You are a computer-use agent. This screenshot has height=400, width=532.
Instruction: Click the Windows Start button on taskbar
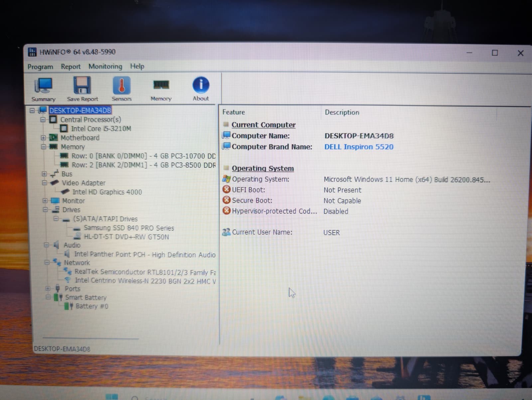pyautogui.click(x=112, y=397)
